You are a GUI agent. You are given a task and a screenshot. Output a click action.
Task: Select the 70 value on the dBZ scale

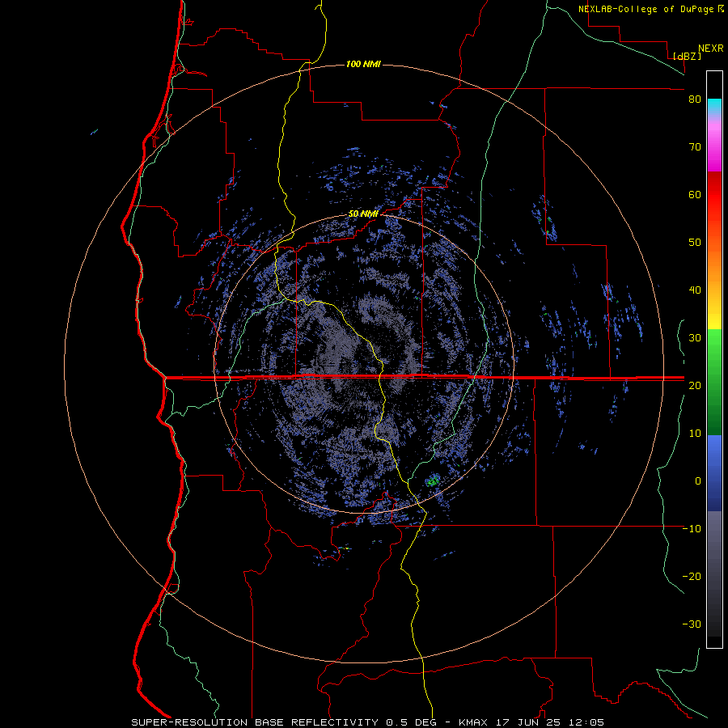click(x=695, y=147)
